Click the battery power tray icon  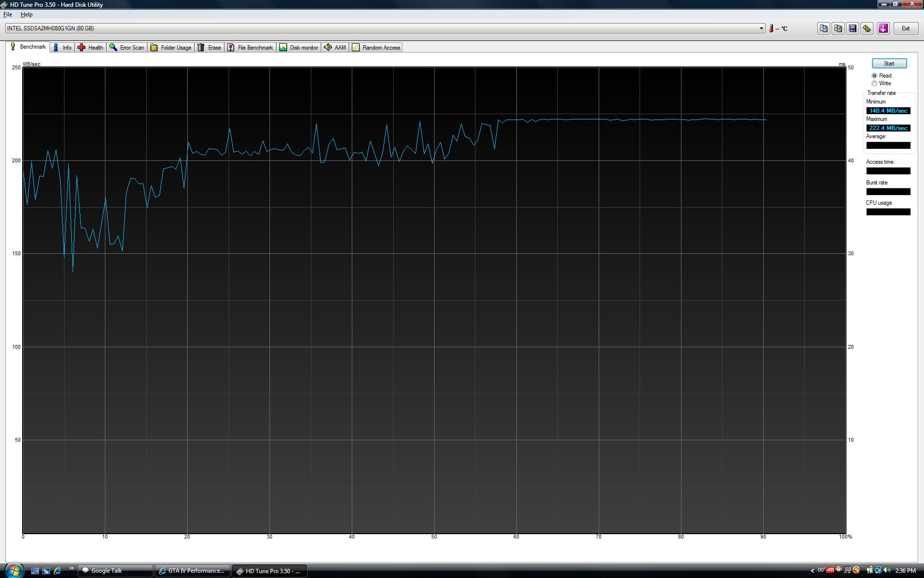point(869,571)
